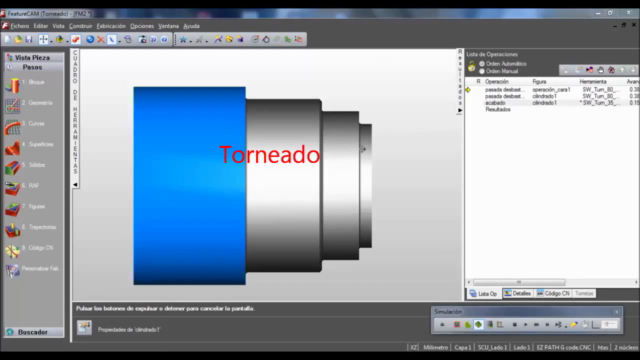
Task: Open dropdown arrow beside blue star icon
Action: pyautogui.click(x=191, y=41)
